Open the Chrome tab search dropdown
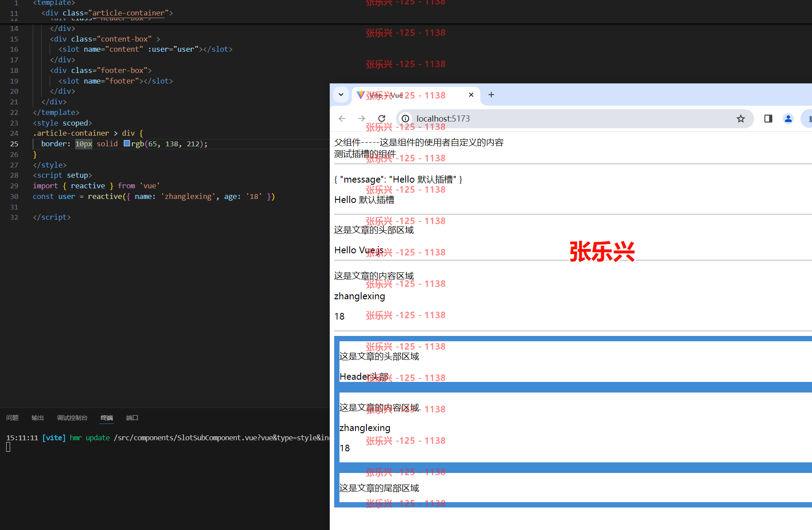Image resolution: width=812 pixels, height=530 pixels. coord(341,95)
